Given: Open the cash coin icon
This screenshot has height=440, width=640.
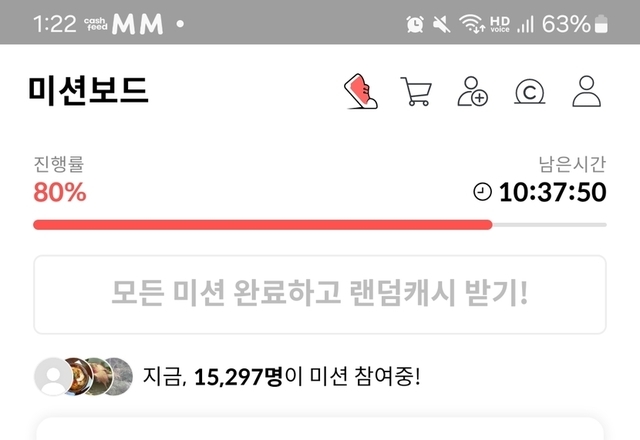Looking at the screenshot, I should 529,91.
